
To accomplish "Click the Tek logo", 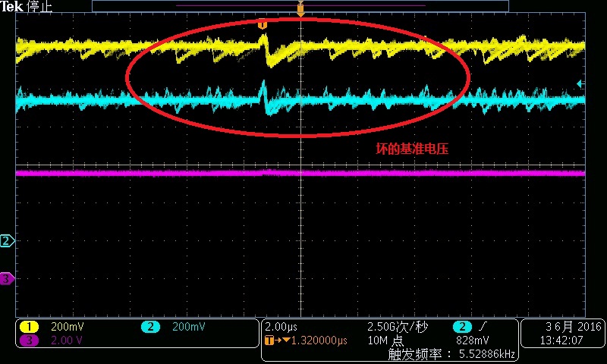I will 11,6.
